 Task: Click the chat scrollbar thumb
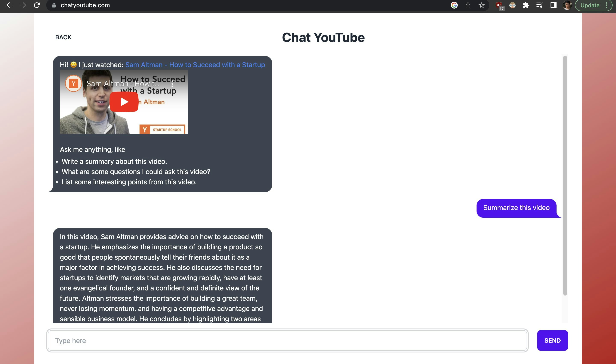point(565,176)
